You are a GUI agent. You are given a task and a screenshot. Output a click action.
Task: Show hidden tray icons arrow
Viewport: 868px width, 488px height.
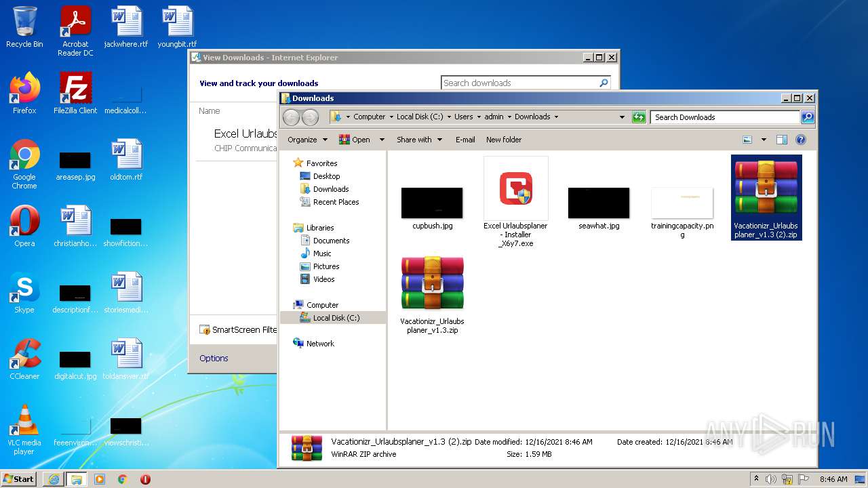pyautogui.click(x=756, y=479)
